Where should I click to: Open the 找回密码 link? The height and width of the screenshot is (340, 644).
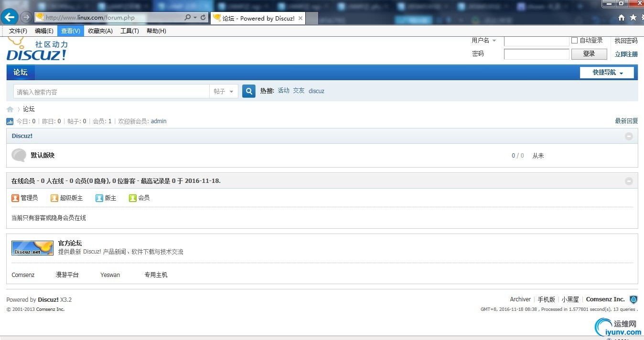(626, 41)
